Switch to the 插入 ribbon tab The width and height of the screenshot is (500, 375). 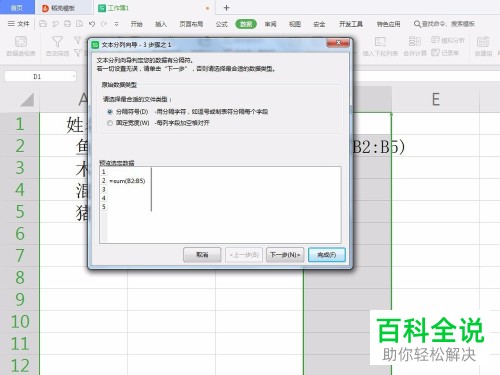[161, 24]
